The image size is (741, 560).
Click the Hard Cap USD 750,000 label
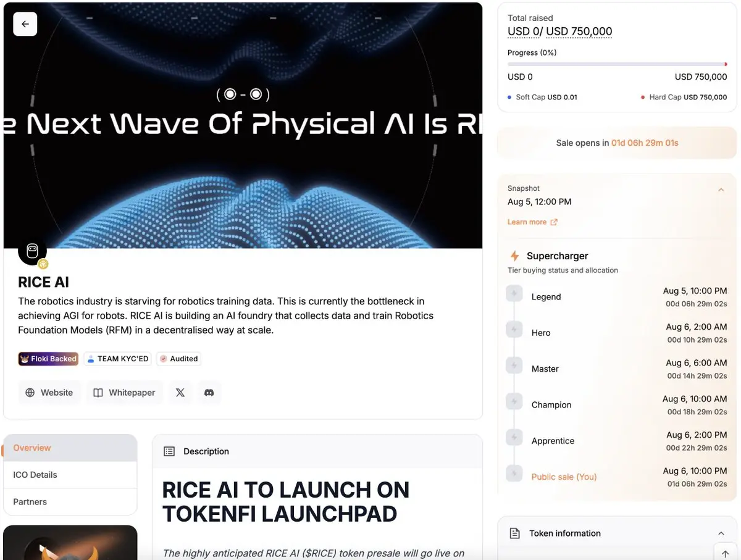684,97
